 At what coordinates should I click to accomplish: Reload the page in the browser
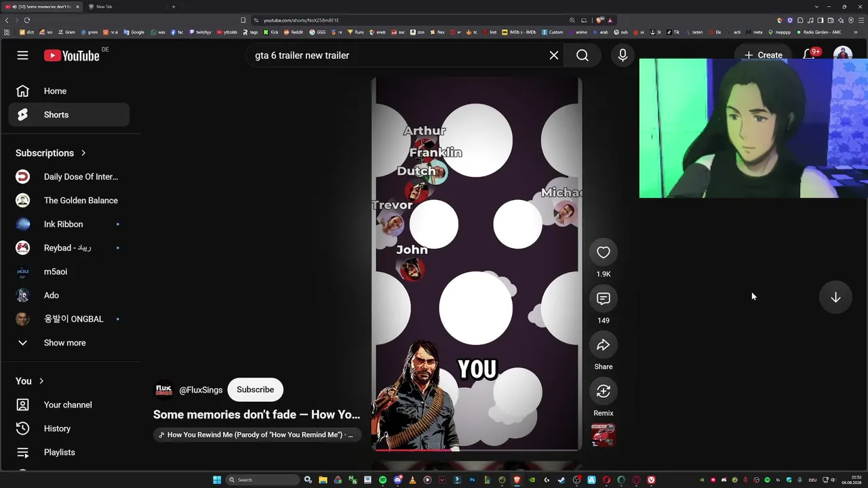click(x=27, y=20)
